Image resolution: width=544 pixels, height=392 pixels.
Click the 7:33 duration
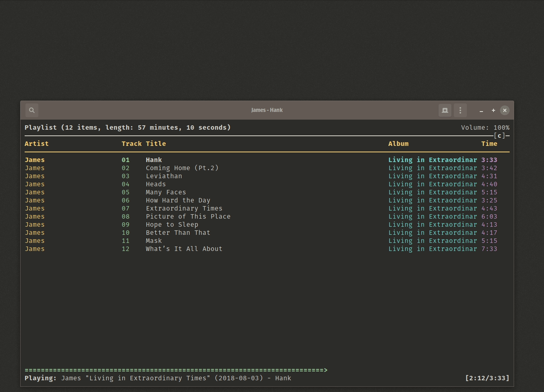(489, 249)
